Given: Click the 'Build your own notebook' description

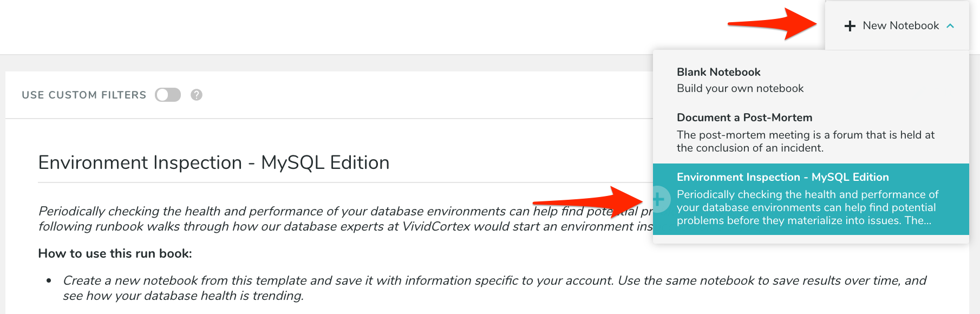Looking at the screenshot, I should (740, 88).
